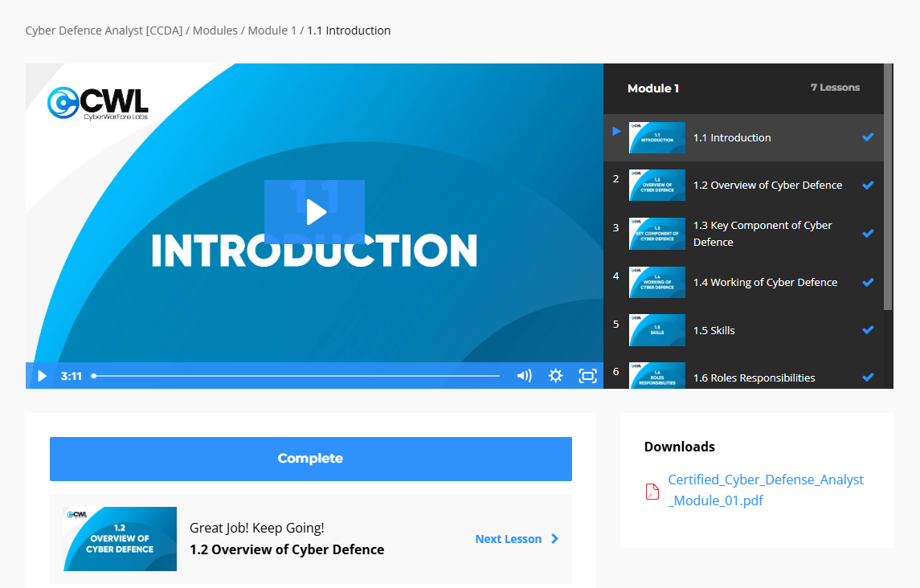Screen dimensions: 920x588
Task: Open lesson 1.1 Introduction in playlist
Action: 743,137
